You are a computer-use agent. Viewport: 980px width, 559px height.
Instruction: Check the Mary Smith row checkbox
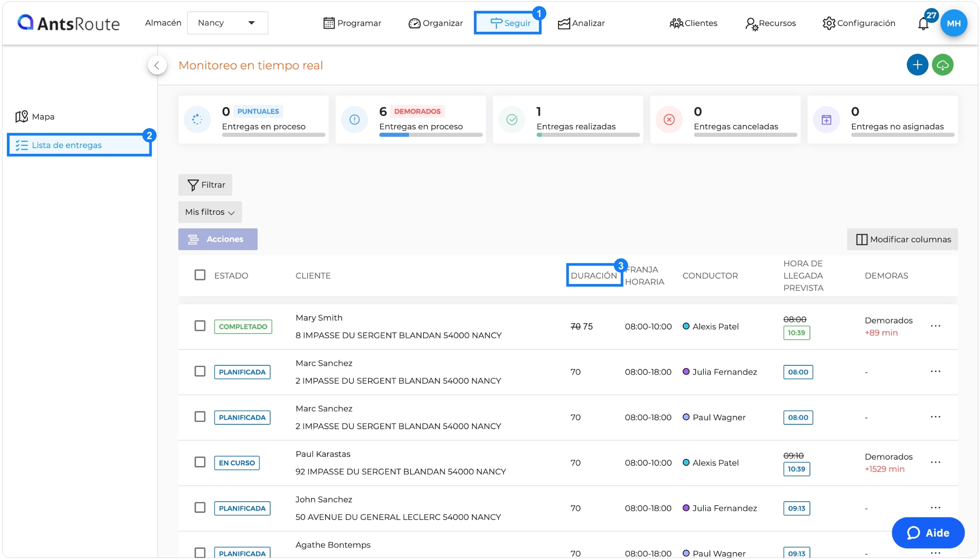click(200, 326)
